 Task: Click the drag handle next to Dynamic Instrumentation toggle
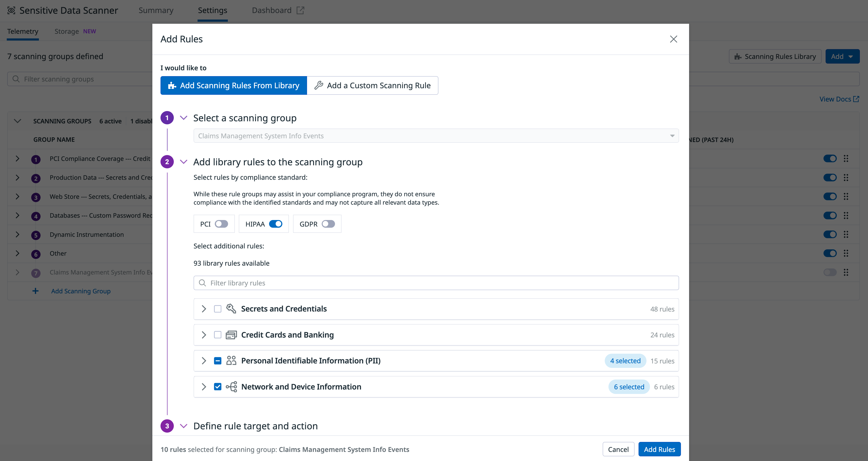click(846, 234)
